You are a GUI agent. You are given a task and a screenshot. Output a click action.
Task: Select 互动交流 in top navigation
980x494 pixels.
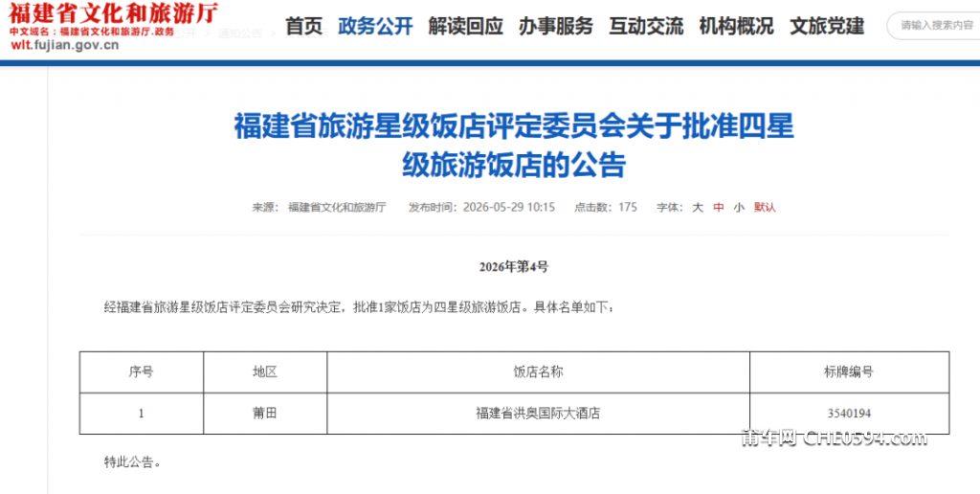[x=646, y=26]
